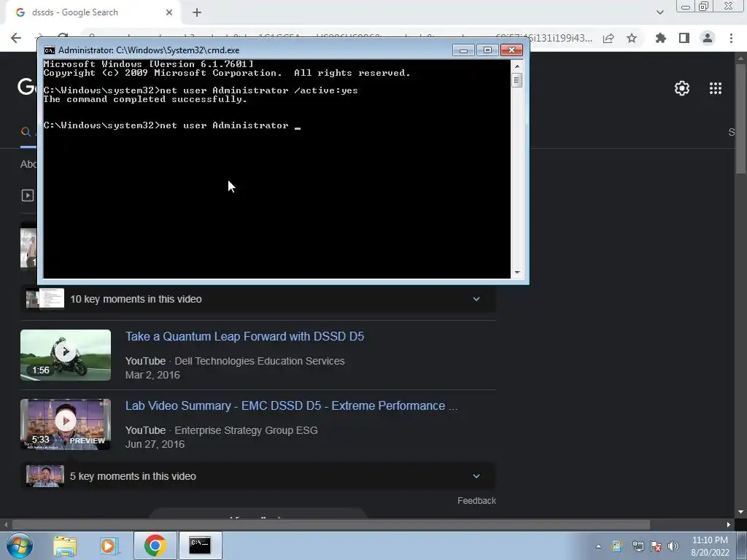747x560 pixels.
Task: Click page horizontal scrollbar left arrow
Action: [x=6, y=524]
